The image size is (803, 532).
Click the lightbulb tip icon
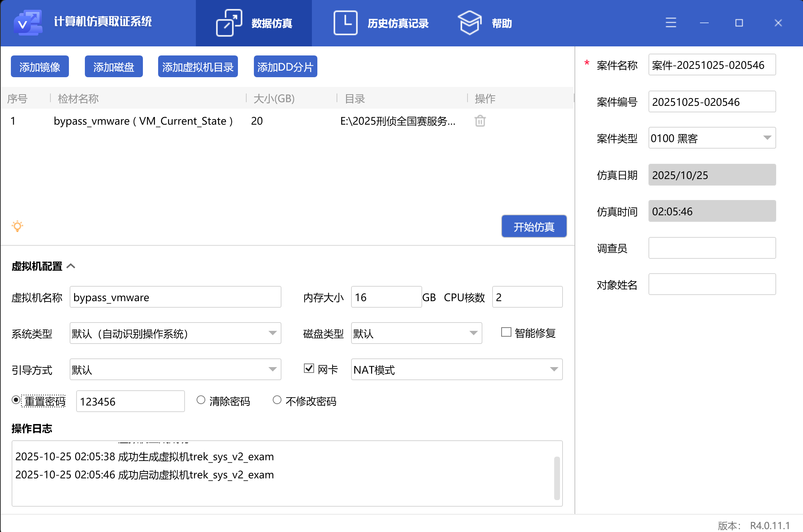17,226
